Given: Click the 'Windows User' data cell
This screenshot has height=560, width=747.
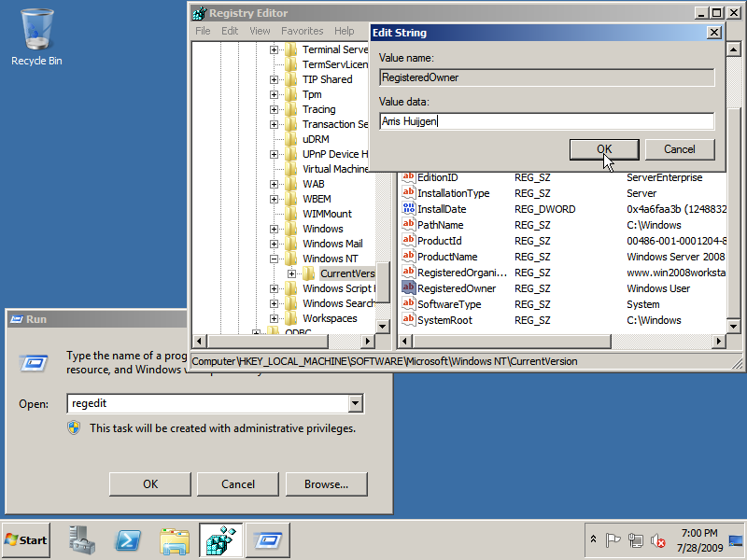Looking at the screenshot, I should point(658,288).
